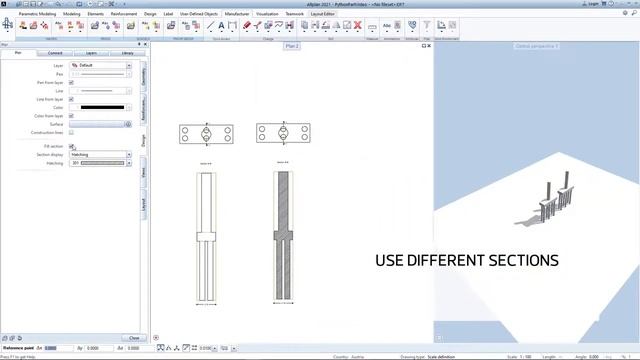
Task: Expand the Line tool's dropdown arrow in ribbon
Action: click(x=210, y=31)
